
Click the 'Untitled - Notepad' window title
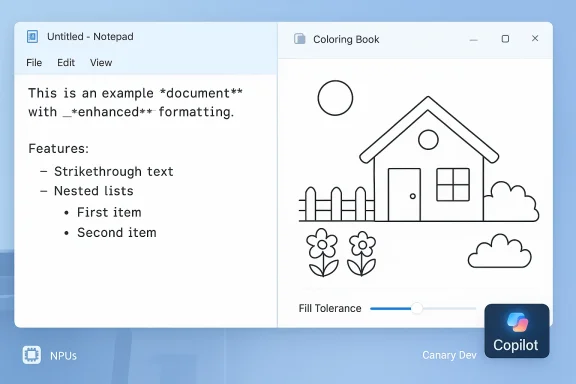pyautogui.click(x=90, y=36)
